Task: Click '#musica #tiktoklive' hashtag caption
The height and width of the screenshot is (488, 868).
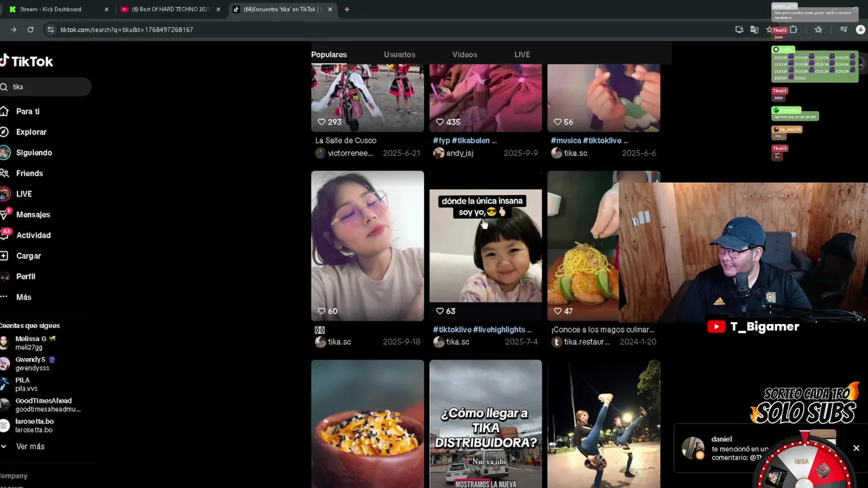Action: tap(589, 140)
